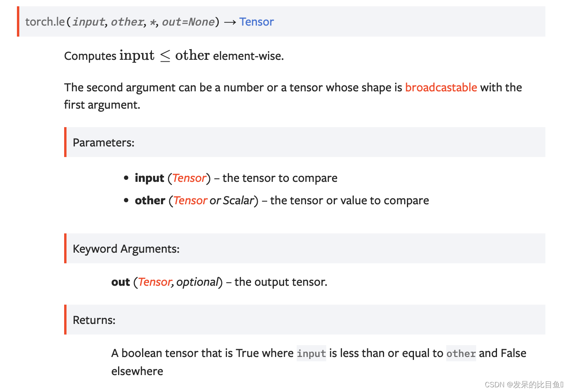
Task: Click the less-than-or-equal math symbol
Action: (x=165, y=56)
